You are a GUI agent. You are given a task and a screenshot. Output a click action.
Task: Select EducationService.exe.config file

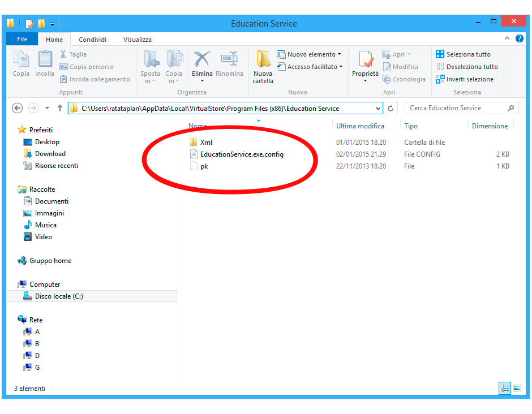click(x=237, y=154)
